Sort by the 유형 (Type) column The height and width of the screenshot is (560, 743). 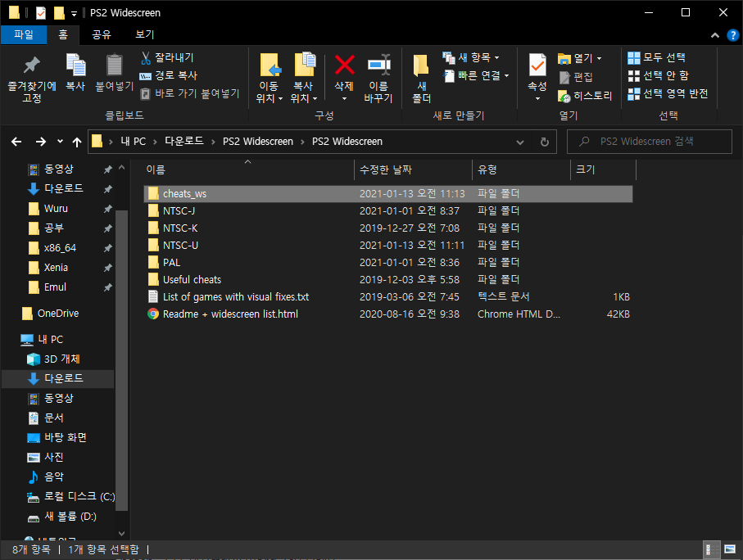pyautogui.click(x=521, y=169)
